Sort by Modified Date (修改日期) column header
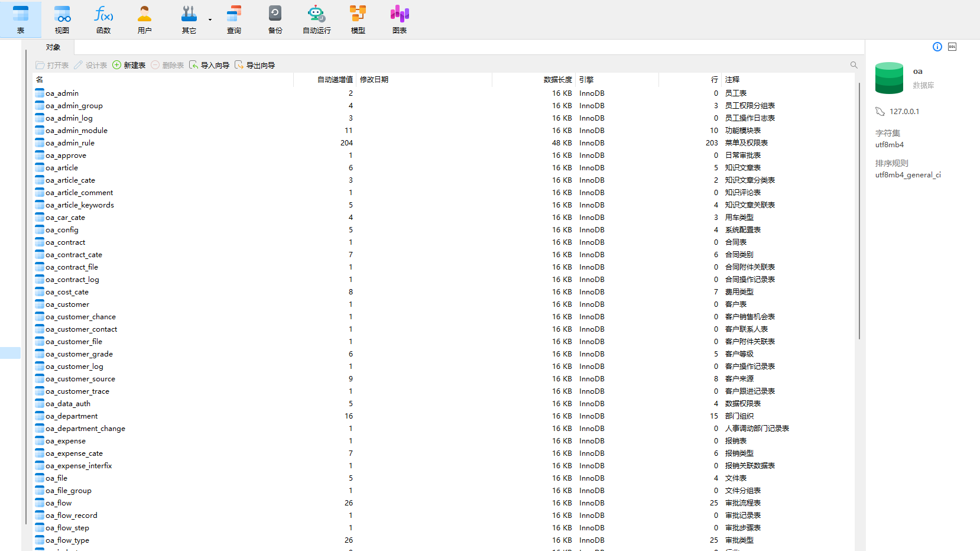980x551 pixels. pos(424,79)
